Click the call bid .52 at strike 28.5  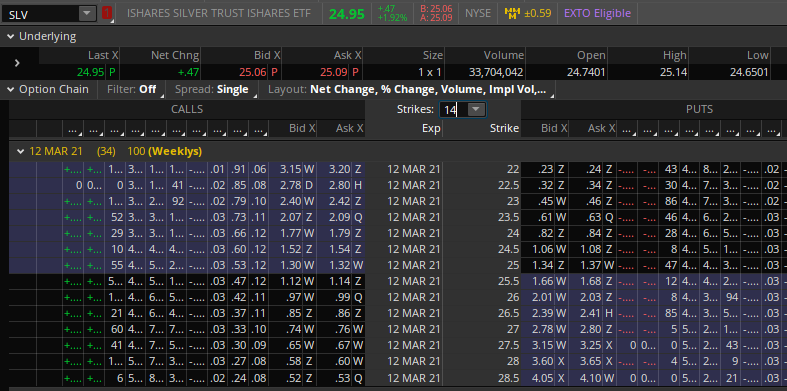(293, 377)
